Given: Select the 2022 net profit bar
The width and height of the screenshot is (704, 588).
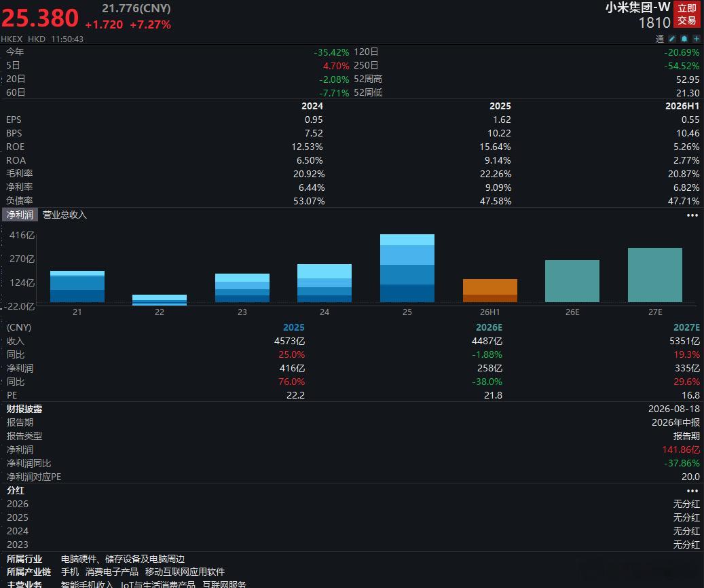Looking at the screenshot, I should pos(160,300).
